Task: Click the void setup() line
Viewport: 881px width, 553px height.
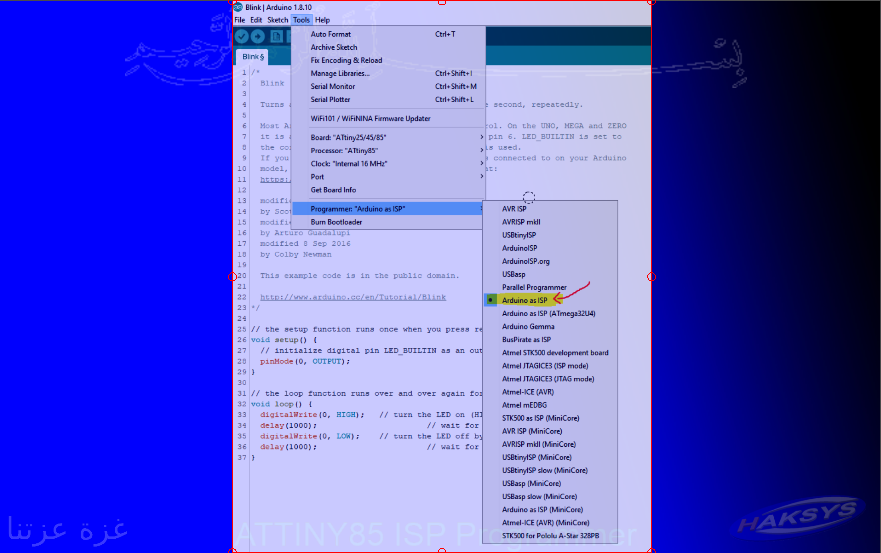Action: pos(284,340)
